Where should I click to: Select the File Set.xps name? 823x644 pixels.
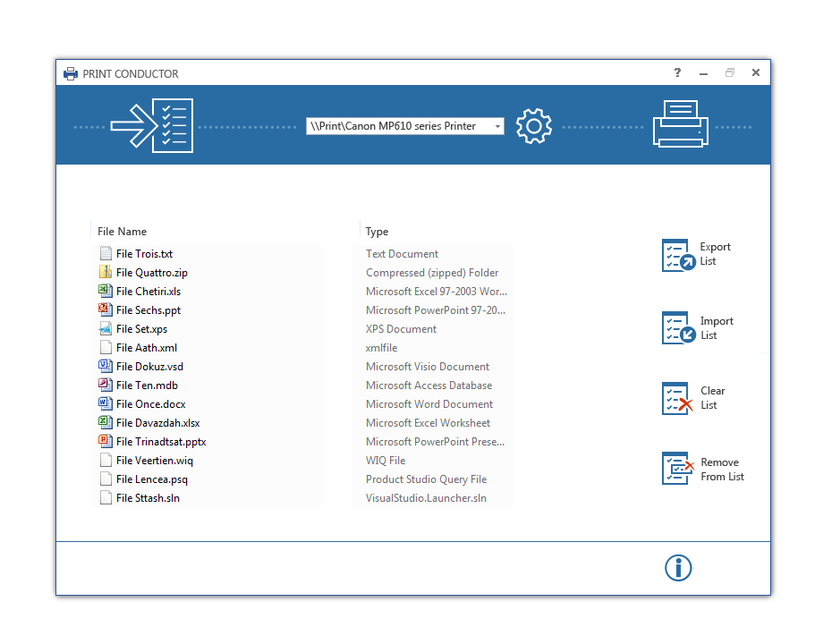click(141, 329)
